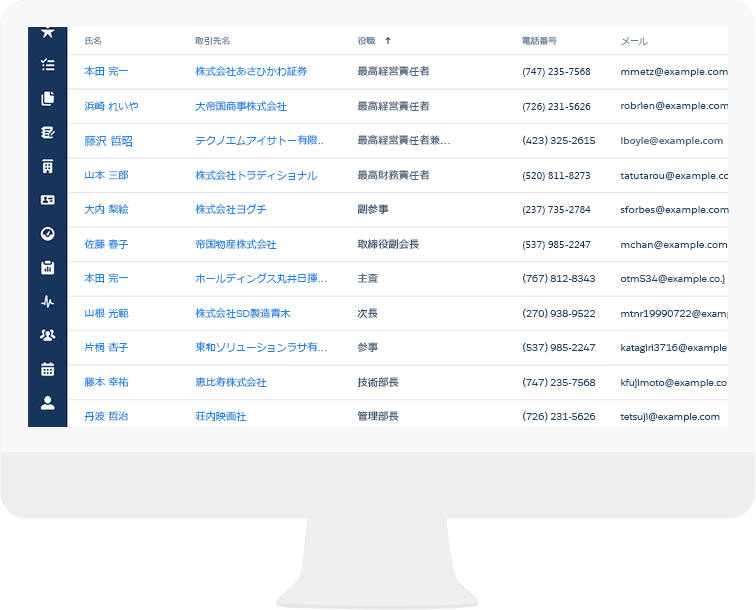The height and width of the screenshot is (610, 756).
Task: Click the 氏名 column header
Action: pyautogui.click(x=93, y=41)
